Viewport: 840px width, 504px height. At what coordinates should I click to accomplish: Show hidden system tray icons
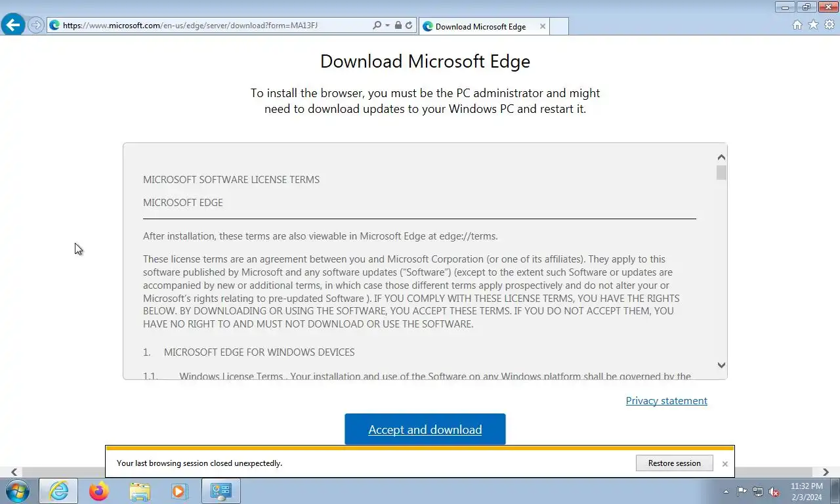coord(726,492)
